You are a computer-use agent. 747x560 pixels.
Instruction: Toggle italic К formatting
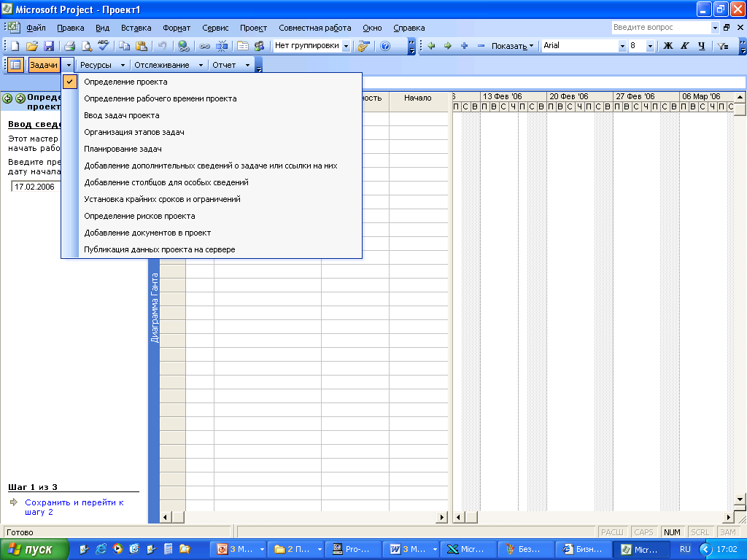click(x=684, y=46)
